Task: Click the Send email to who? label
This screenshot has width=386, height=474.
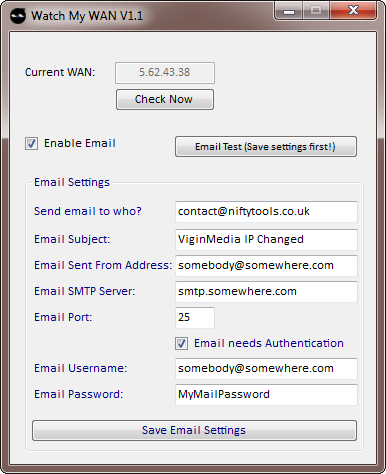Action: [88, 211]
